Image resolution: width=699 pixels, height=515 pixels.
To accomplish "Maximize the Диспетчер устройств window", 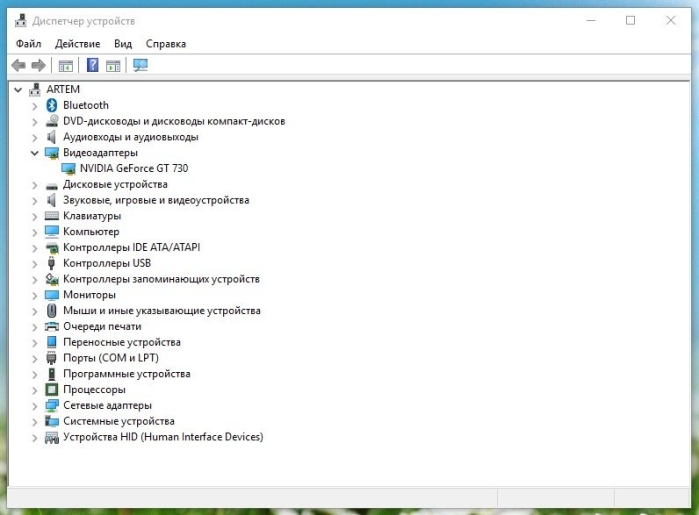I will pyautogui.click(x=630, y=21).
